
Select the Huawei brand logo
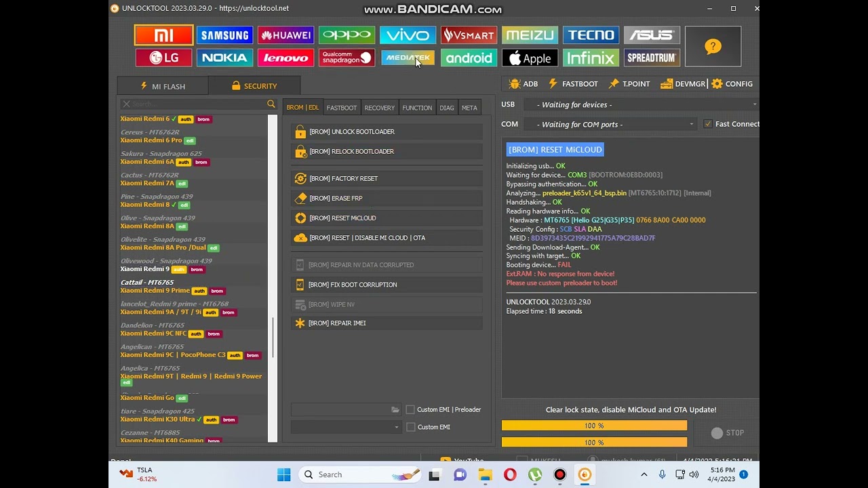pos(285,35)
